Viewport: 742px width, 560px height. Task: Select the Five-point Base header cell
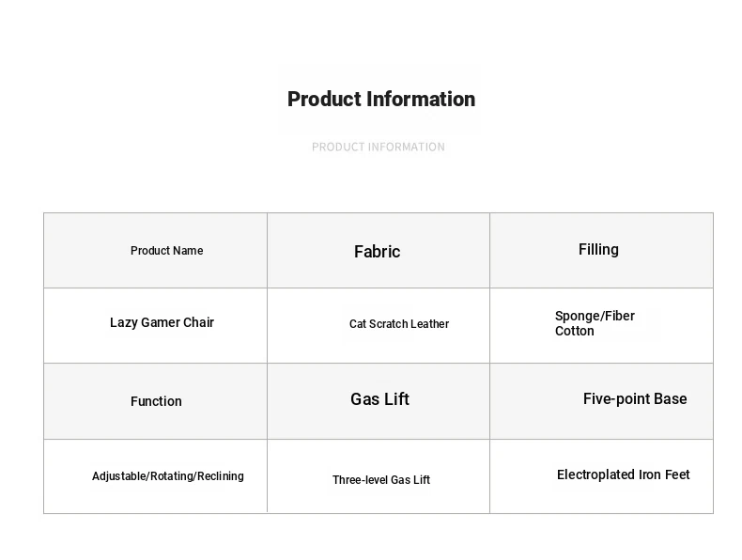[x=601, y=401]
